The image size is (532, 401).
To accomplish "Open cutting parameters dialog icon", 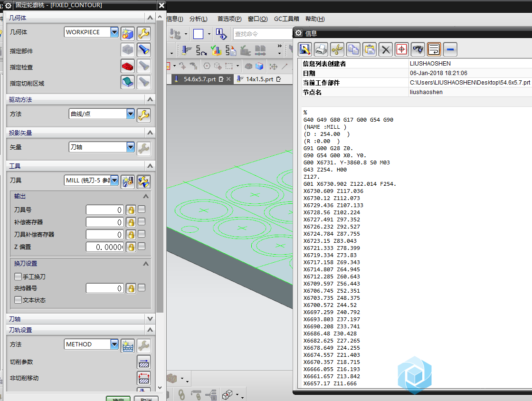I will [x=144, y=362].
